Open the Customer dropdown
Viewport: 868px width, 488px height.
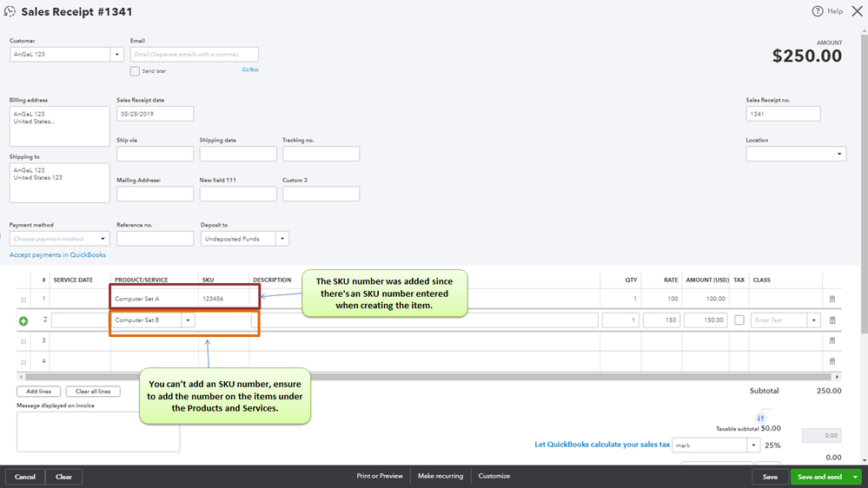tap(116, 54)
